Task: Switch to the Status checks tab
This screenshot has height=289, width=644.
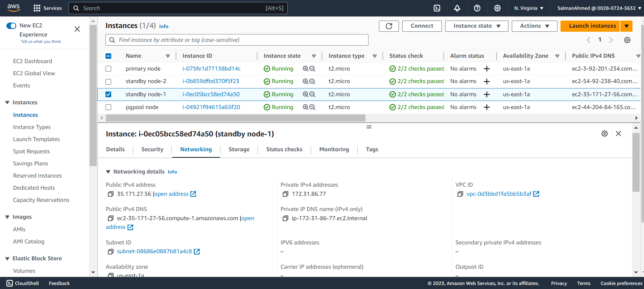Action: [284, 149]
